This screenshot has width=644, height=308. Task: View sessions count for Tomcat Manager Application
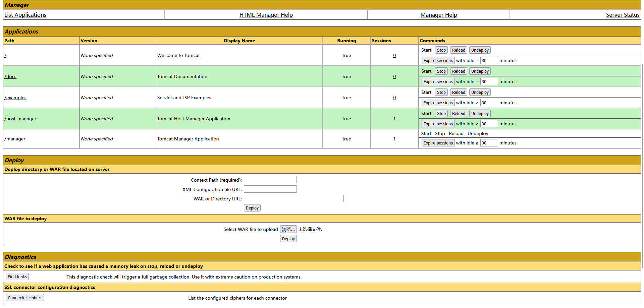(x=394, y=139)
